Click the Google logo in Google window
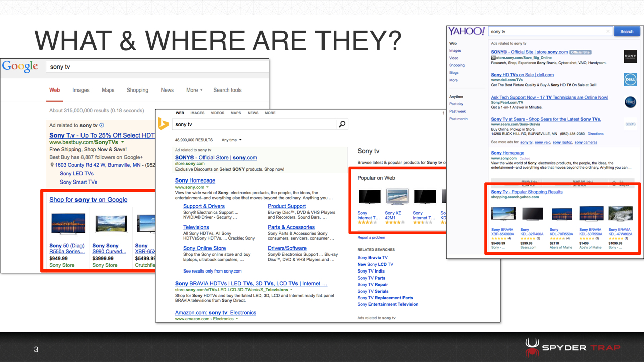Screen dimensions: 644x362 coord(20,66)
